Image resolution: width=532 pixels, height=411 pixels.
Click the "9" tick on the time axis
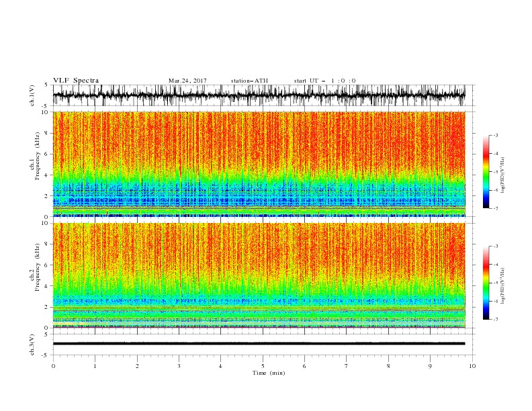click(x=430, y=366)
